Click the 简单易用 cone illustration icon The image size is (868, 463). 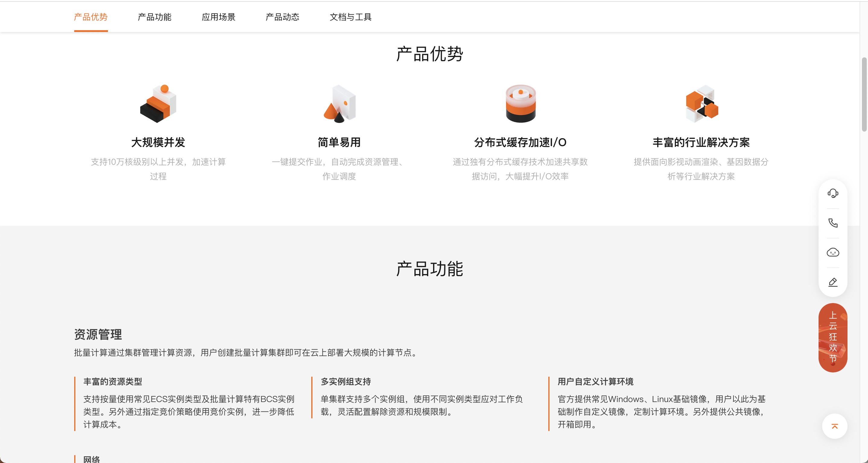coord(339,103)
